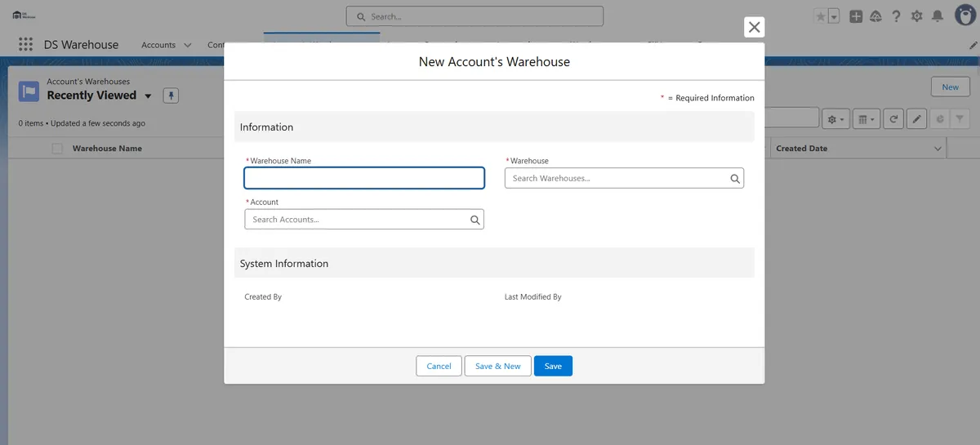Screen dimensions: 980x445
Task: Close the New Account's Warehouse dialog
Action: (755, 27)
